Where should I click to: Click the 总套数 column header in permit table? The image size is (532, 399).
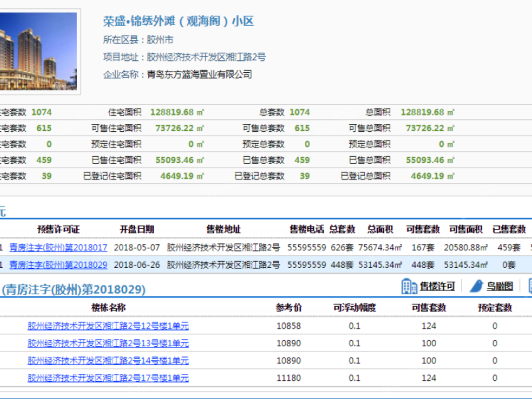[342, 229]
